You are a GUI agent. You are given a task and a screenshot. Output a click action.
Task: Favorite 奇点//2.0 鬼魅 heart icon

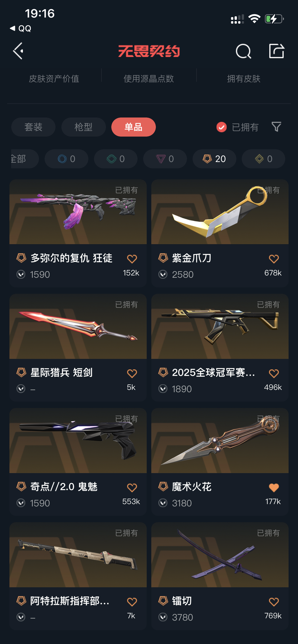[x=132, y=487]
